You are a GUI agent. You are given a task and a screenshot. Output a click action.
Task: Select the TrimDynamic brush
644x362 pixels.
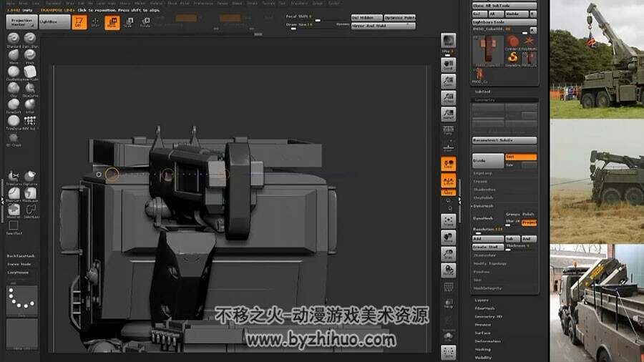click(14, 121)
